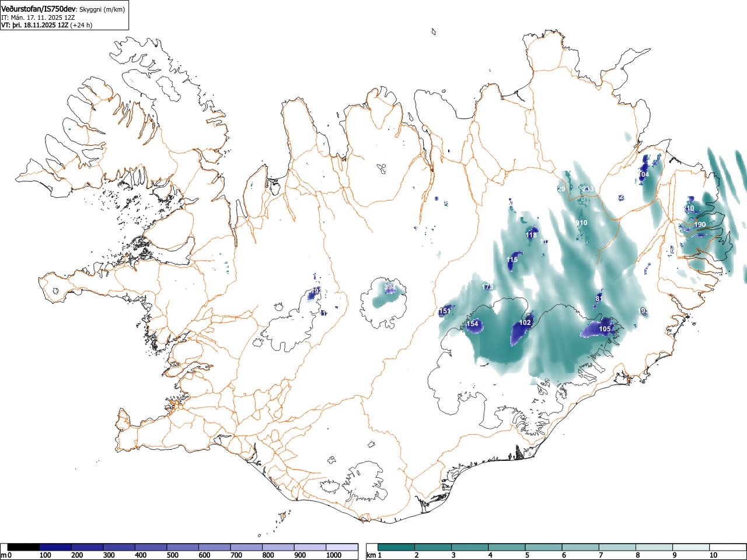Screen dimensions: 747x560
Task: Pick the 6–7 km legend swatch
Action: 581,547
